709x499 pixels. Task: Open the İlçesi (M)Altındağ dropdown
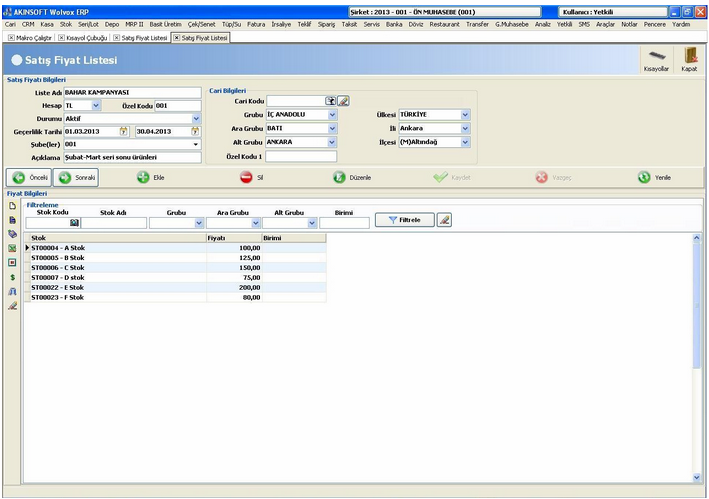click(x=465, y=142)
